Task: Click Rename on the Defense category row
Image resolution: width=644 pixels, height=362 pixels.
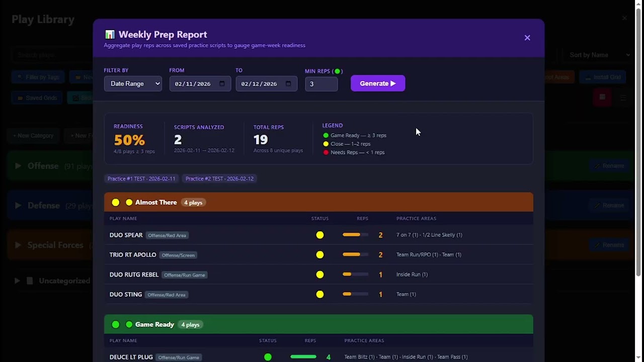Action: 609,206
